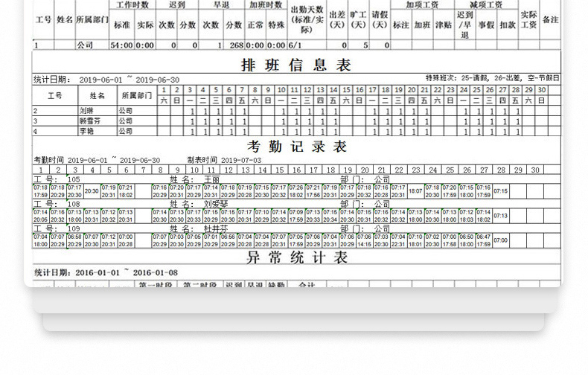Click the name 刘爱琴 in attendance records

click(214, 203)
